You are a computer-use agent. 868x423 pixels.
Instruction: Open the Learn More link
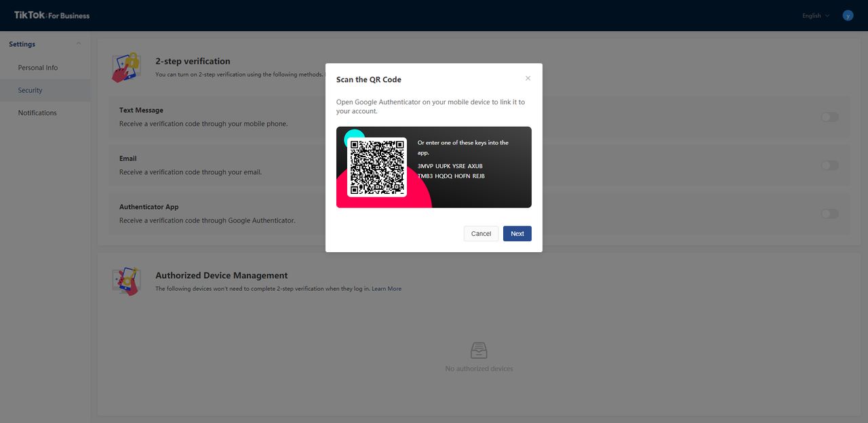[387, 289]
